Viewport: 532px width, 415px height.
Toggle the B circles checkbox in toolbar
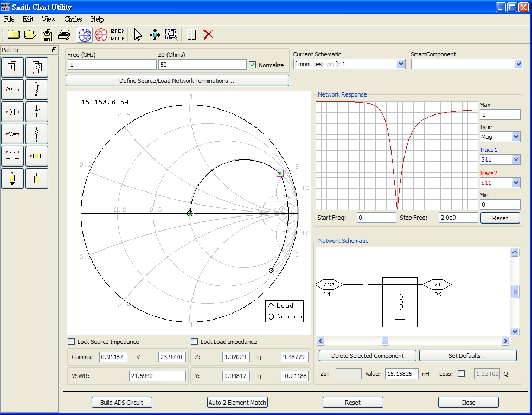pos(120,39)
